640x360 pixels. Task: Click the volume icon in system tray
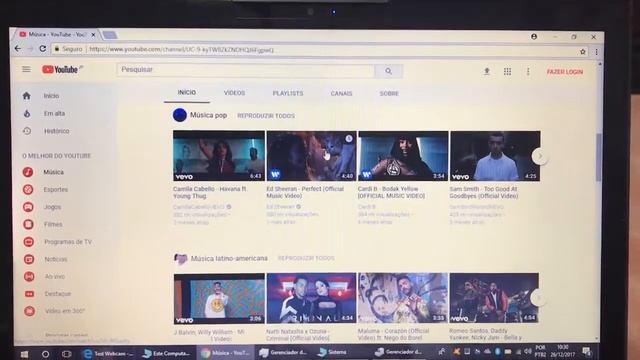[x=527, y=351]
